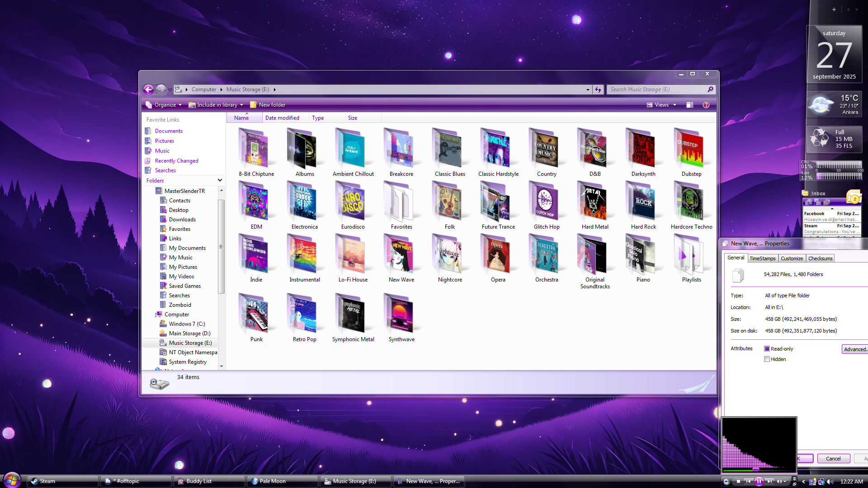Select the New Wave folder

point(401,258)
